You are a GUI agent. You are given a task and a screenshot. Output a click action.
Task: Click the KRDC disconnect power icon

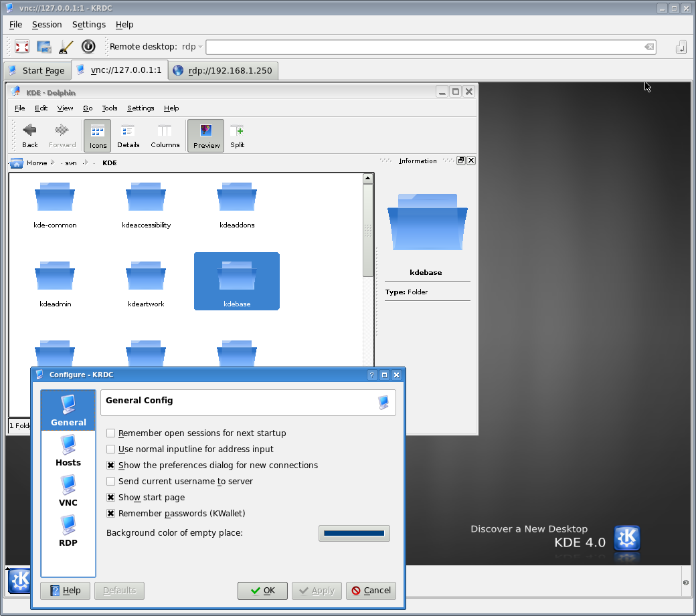click(x=88, y=47)
